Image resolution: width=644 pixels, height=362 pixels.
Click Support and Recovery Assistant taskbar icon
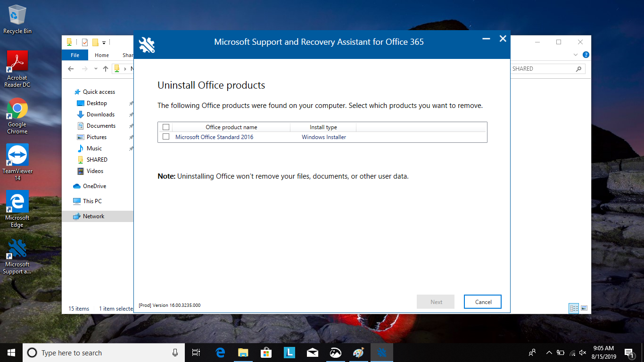coord(382,353)
